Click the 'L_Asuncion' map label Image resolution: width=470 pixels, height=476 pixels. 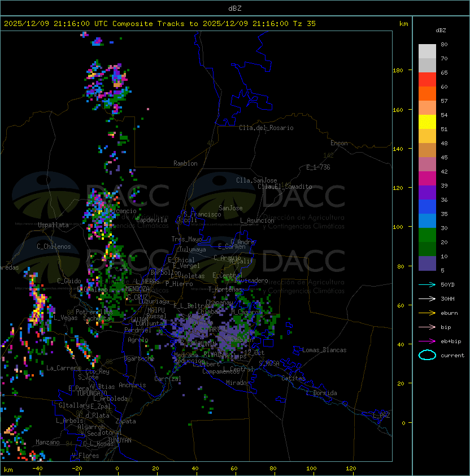[257, 220]
